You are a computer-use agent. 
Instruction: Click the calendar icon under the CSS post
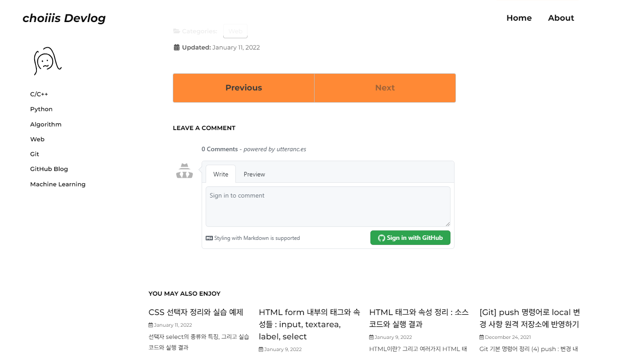[150, 324]
